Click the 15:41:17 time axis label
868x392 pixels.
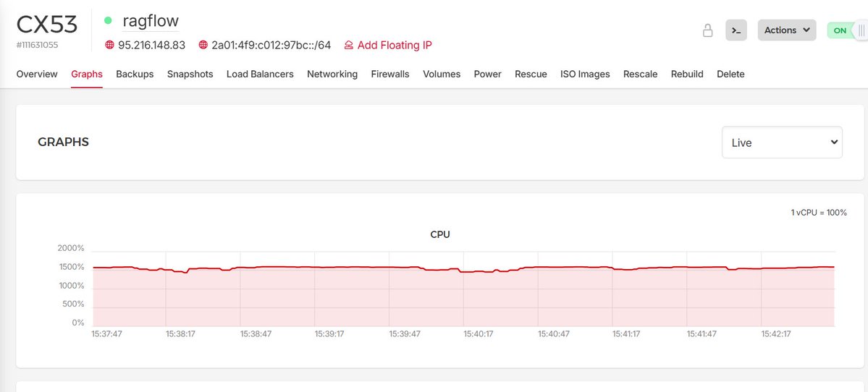click(x=628, y=334)
